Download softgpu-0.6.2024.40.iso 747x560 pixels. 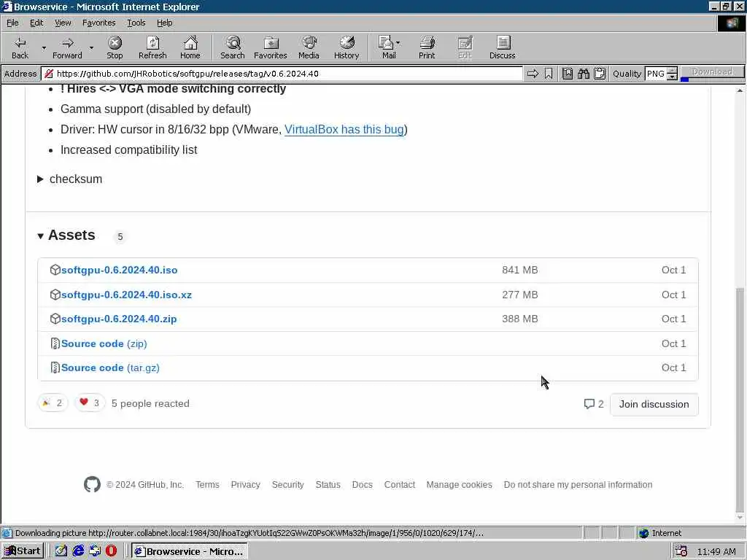[x=119, y=270]
